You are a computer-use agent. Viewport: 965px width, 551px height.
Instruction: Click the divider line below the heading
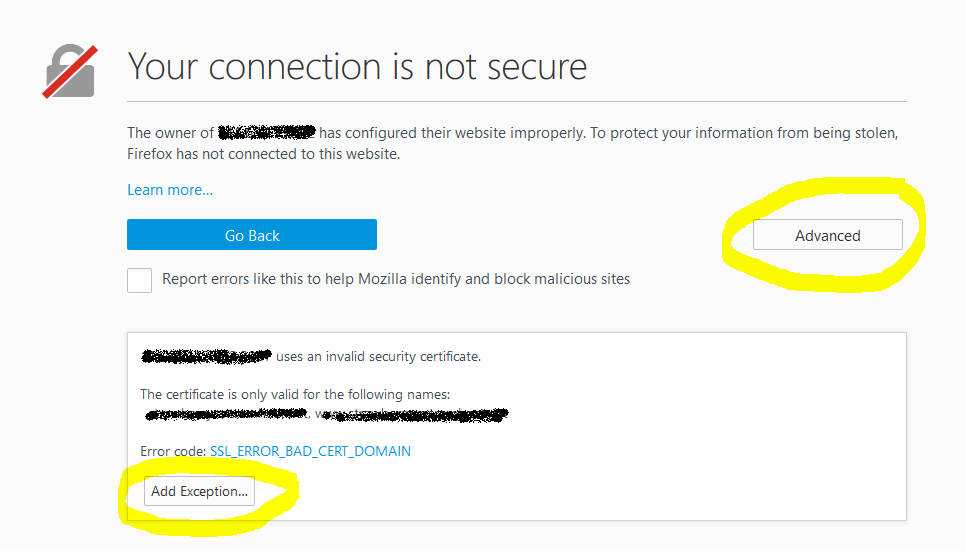(x=516, y=102)
